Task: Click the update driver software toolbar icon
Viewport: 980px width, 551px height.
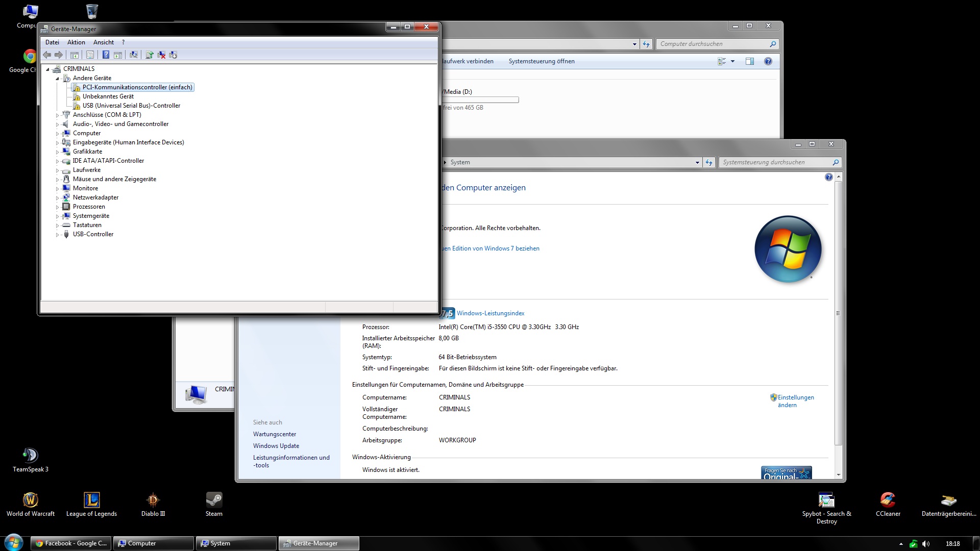Action: (x=150, y=55)
